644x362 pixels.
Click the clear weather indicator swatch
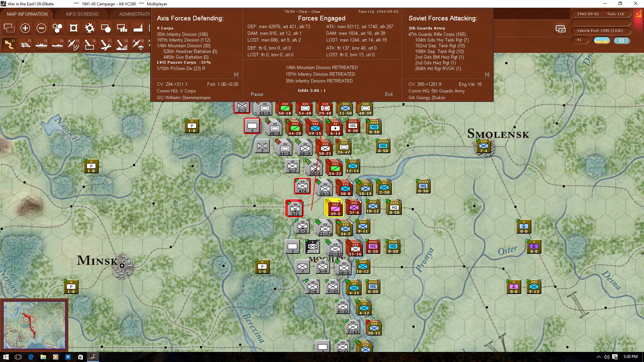602,40
